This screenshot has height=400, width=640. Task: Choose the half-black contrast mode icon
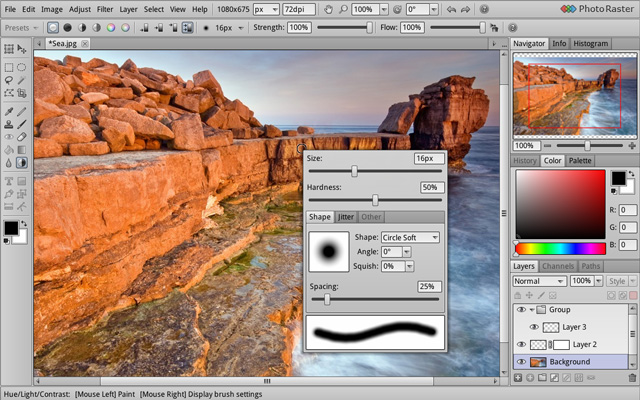(82, 28)
